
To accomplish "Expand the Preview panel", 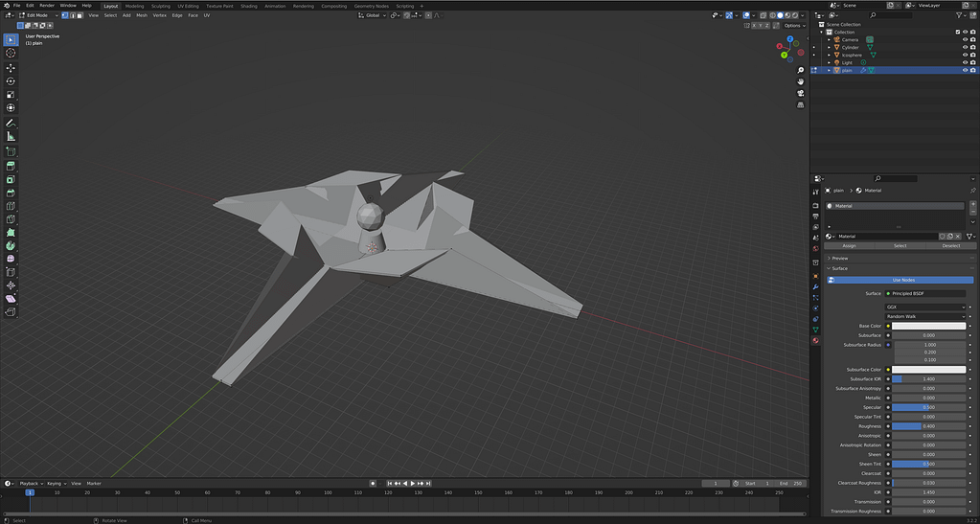I will click(840, 258).
